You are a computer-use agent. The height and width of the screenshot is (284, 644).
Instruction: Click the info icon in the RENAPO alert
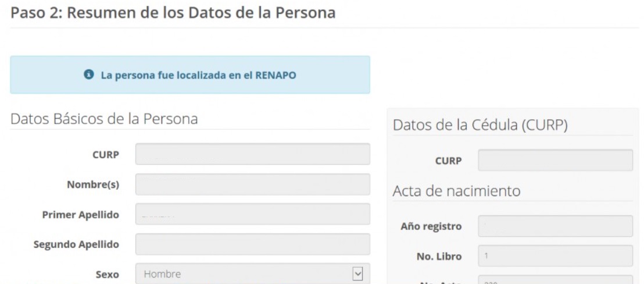point(89,75)
